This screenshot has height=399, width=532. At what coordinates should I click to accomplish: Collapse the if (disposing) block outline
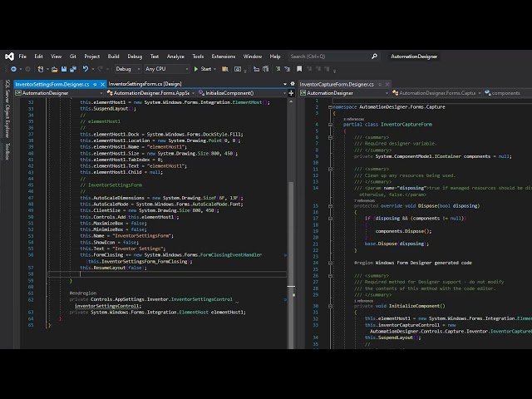tap(330, 219)
